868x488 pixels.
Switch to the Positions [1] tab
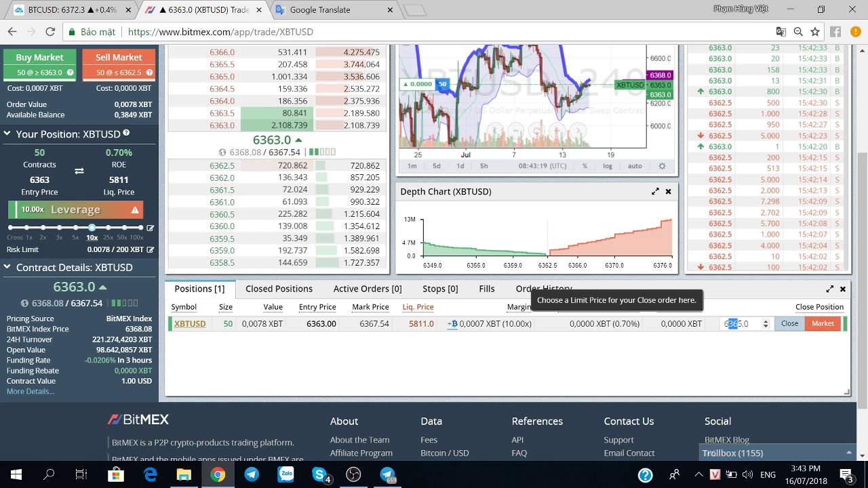tap(199, 289)
